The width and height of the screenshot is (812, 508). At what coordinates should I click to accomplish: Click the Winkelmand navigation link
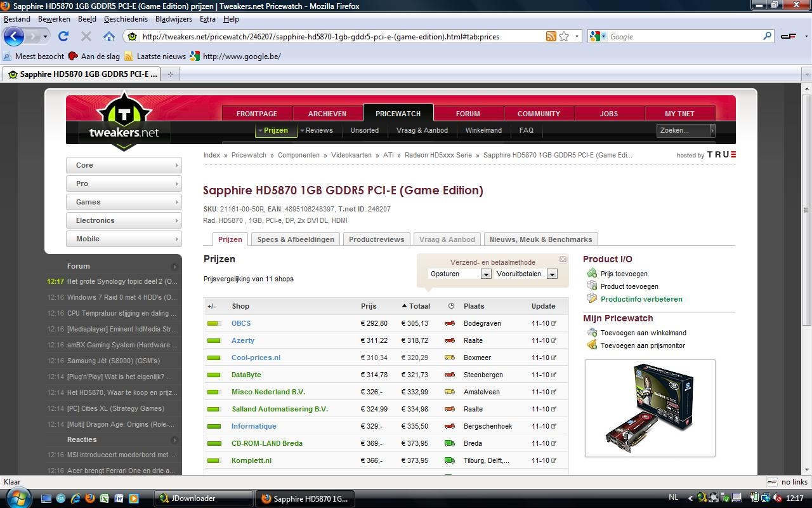pyautogui.click(x=483, y=130)
